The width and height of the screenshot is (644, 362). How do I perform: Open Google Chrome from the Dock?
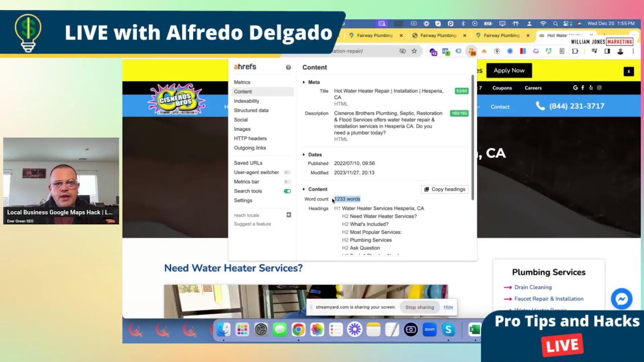point(298,330)
